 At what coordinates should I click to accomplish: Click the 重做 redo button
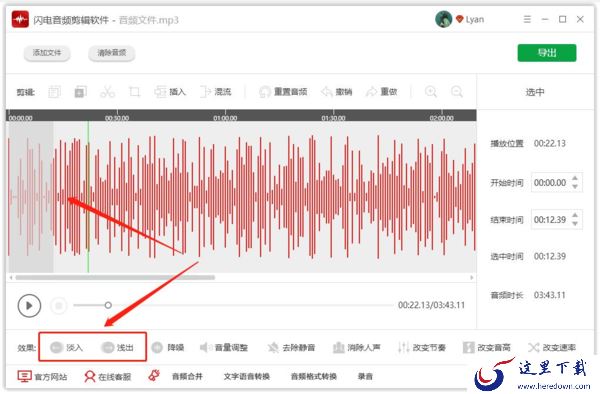[382, 92]
